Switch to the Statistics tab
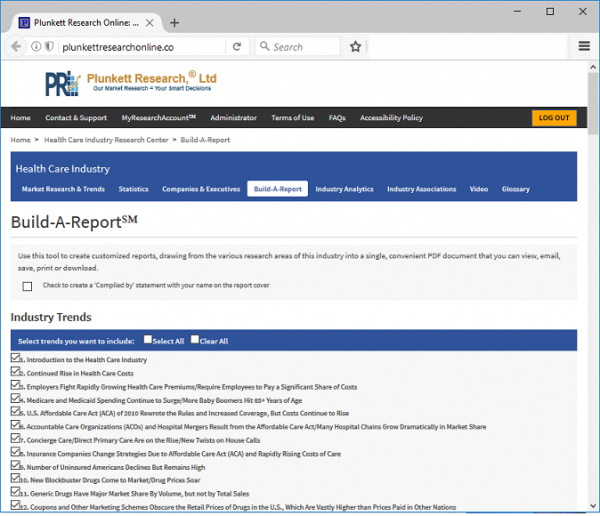 click(x=134, y=189)
